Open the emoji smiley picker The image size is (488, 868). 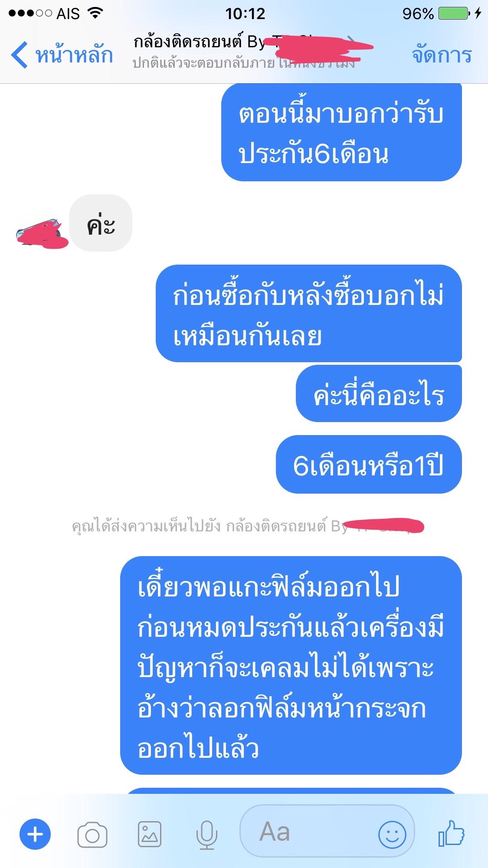(x=392, y=834)
